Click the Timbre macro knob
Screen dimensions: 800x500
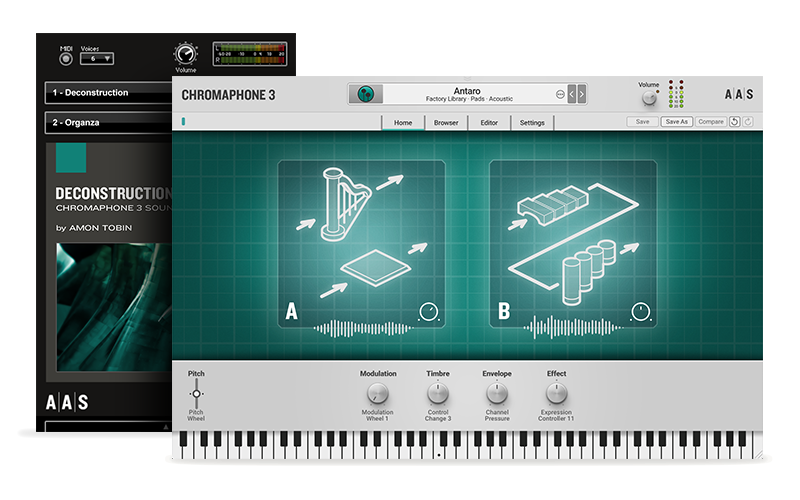(437, 394)
